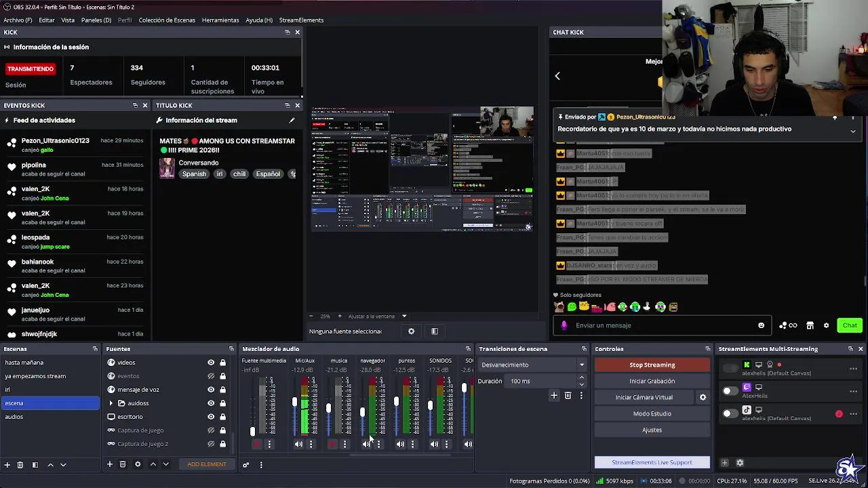
Task: Click Stop Streaming button
Action: 652,365
